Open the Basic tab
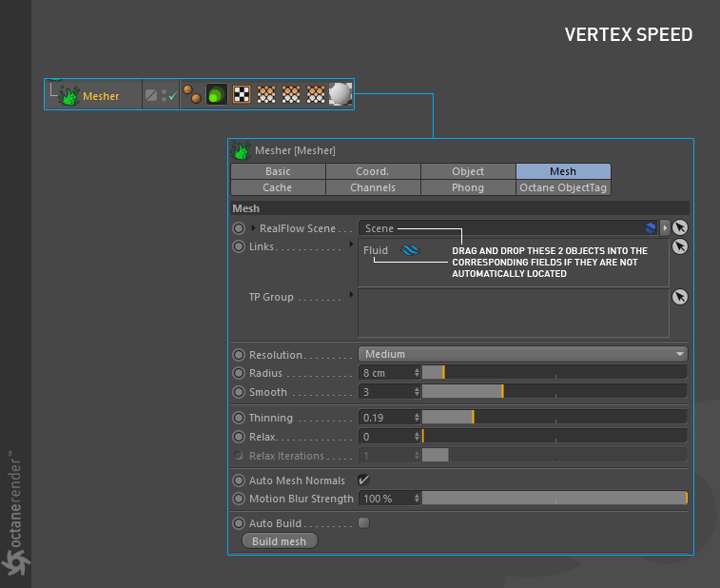Viewport: 720px width, 588px height. (279, 171)
